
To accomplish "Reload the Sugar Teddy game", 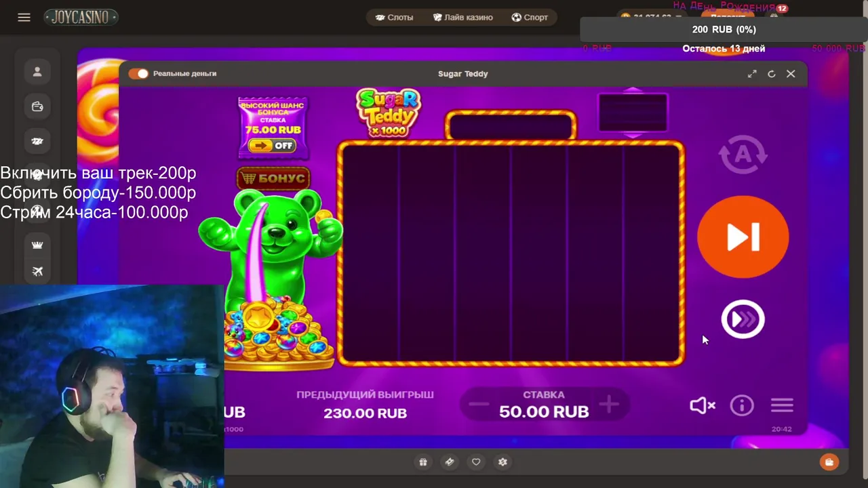I will (771, 74).
